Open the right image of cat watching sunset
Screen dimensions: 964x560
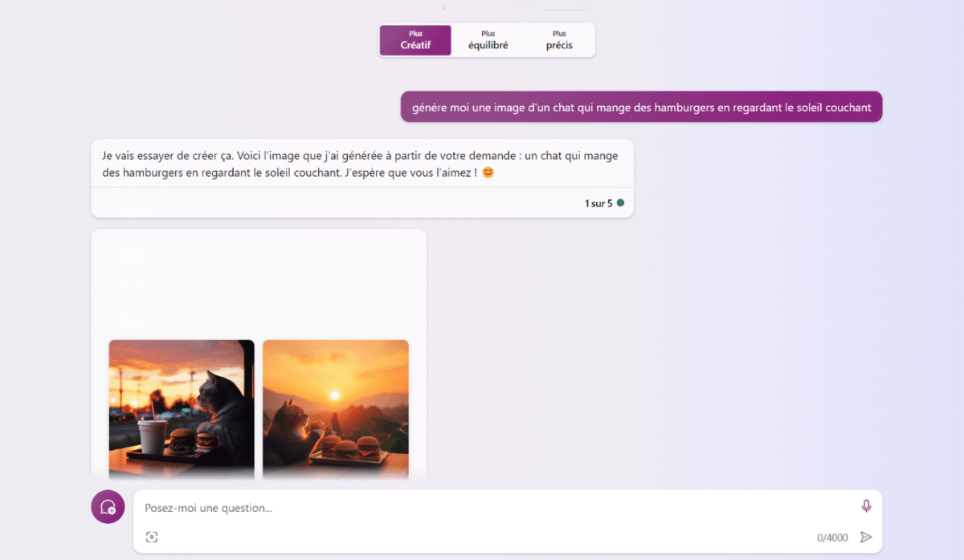pyautogui.click(x=335, y=408)
